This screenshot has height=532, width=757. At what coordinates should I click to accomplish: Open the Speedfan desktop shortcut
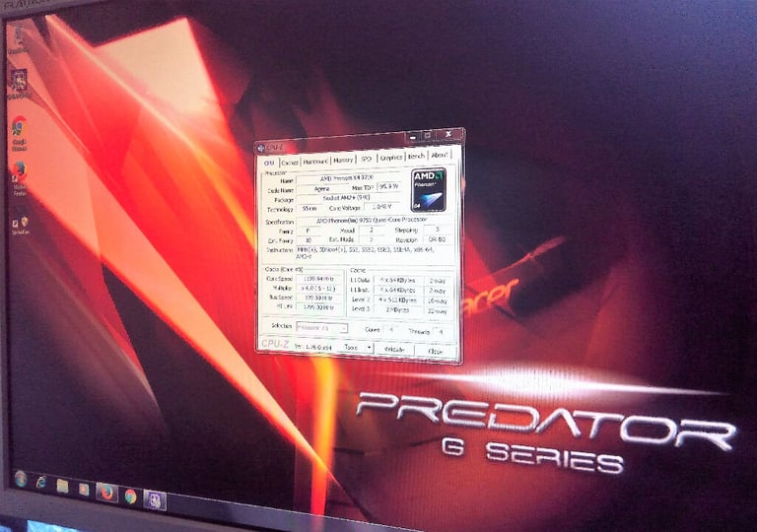click(x=21, y=226)
